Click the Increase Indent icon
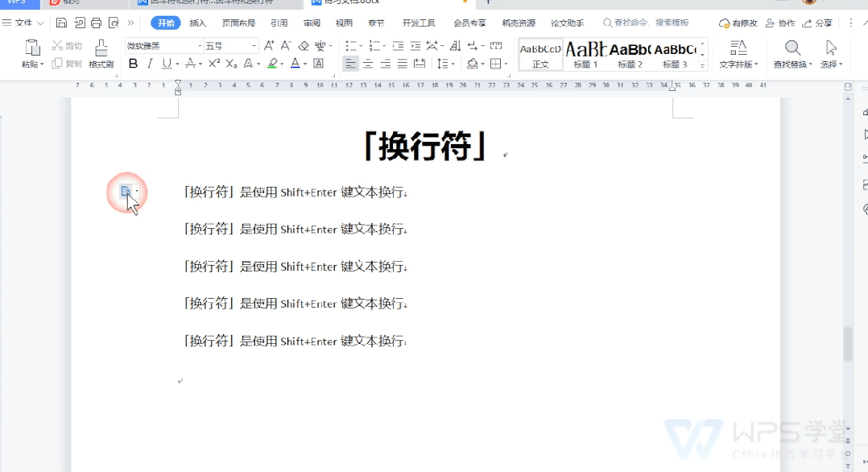Viewport: 868px width, 472px height. (415, 45)
